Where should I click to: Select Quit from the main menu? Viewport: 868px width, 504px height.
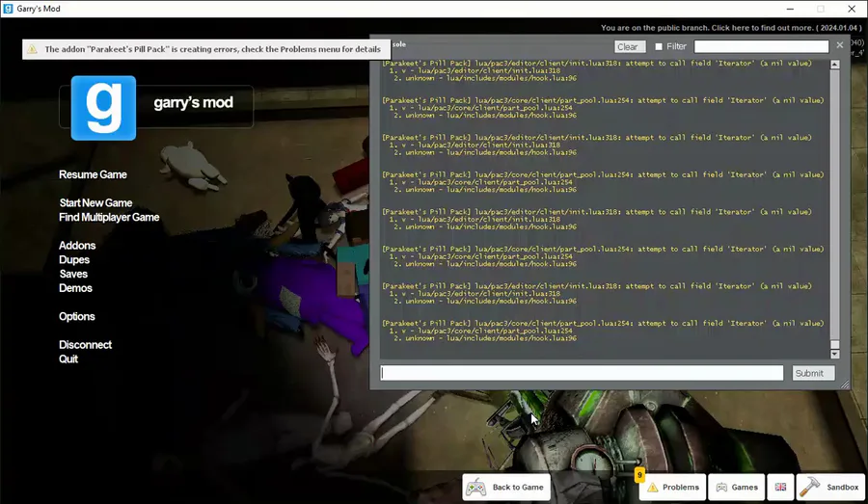68,359
